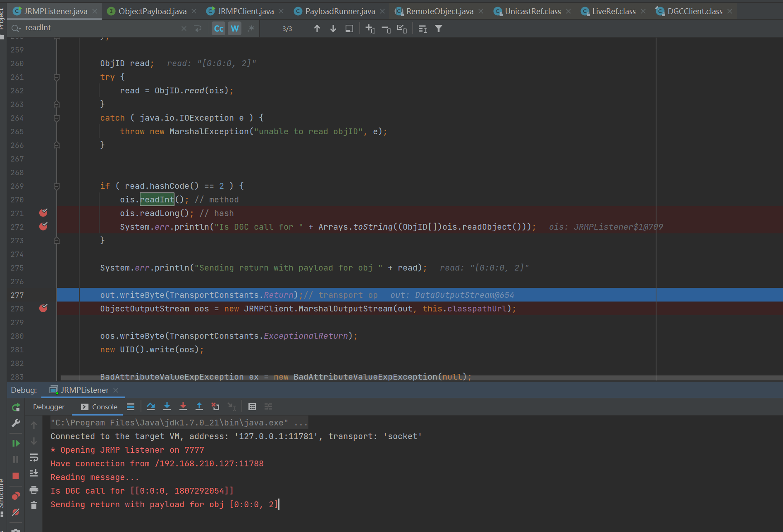Image resolution: width=783 pixels, height=532 pixels.
Task: Collapse the if block at line 269
Action: coord(57,186)
